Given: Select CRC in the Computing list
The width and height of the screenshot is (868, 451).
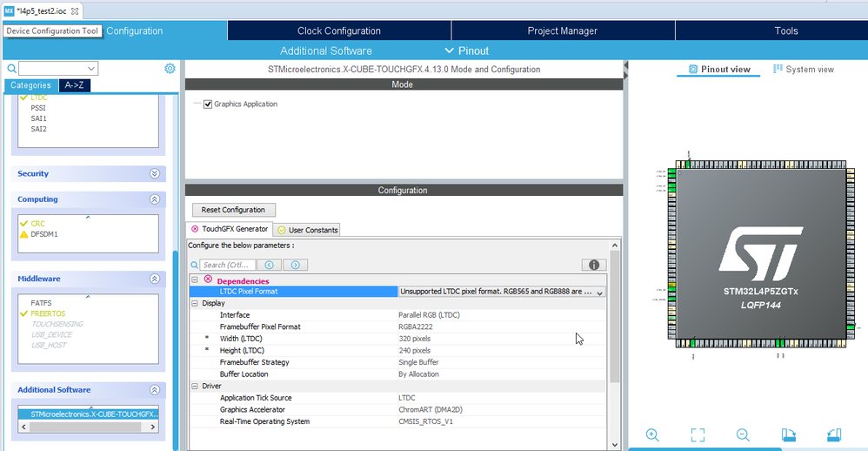Looking at the screenshot, I should [x=37, y=224].
